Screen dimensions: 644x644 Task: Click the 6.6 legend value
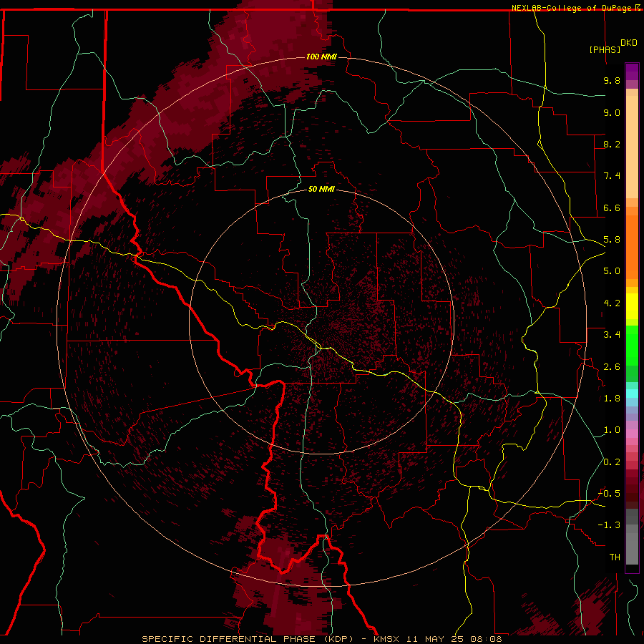[612, 208]
